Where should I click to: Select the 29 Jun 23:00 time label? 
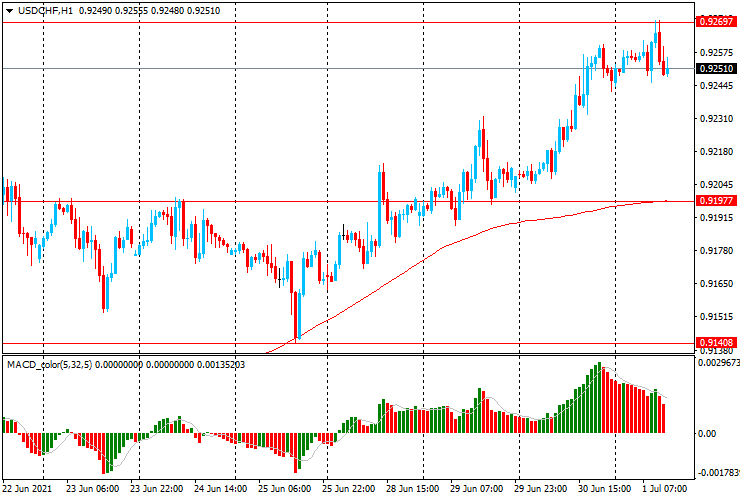541,488
